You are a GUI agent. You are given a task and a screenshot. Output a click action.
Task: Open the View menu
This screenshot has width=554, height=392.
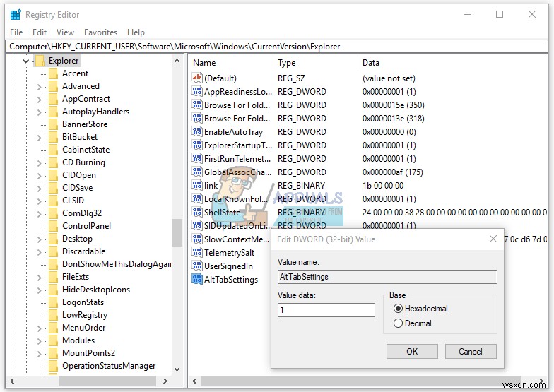point(65,32)
